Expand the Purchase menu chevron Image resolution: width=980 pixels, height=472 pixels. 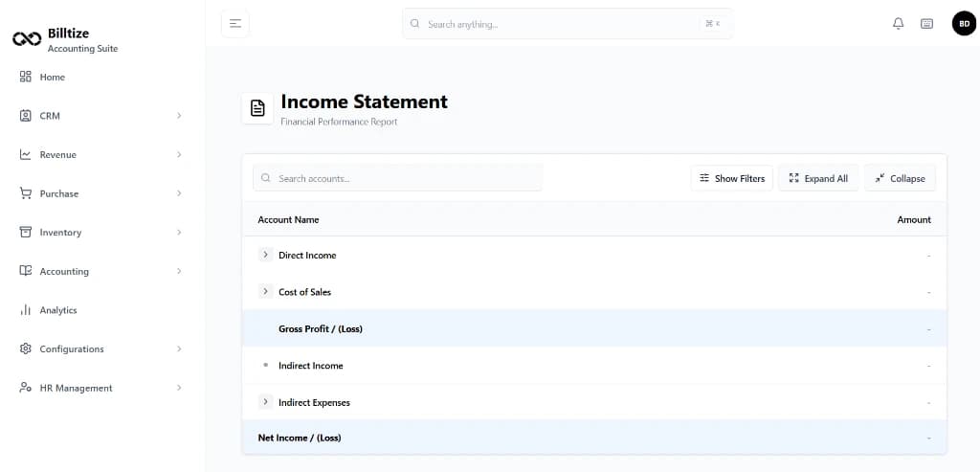tap(179, 193)
